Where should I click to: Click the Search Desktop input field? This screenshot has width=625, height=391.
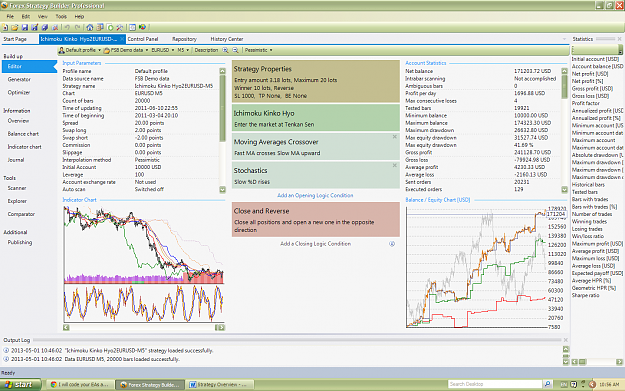pos(495,384)
